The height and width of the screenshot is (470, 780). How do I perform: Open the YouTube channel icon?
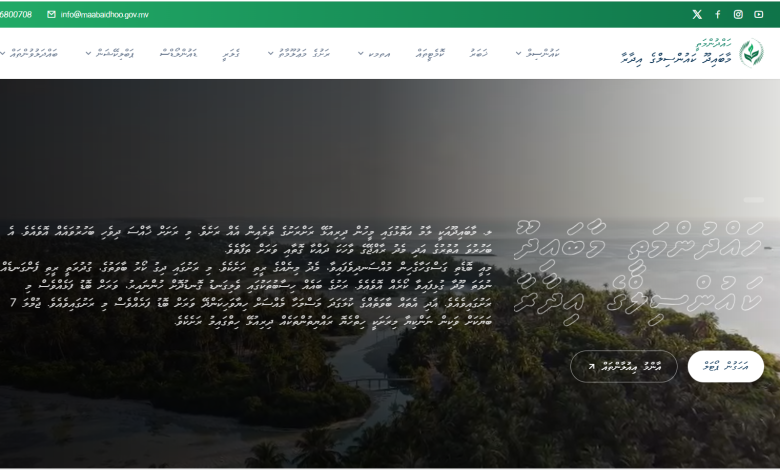pos(759,14)
